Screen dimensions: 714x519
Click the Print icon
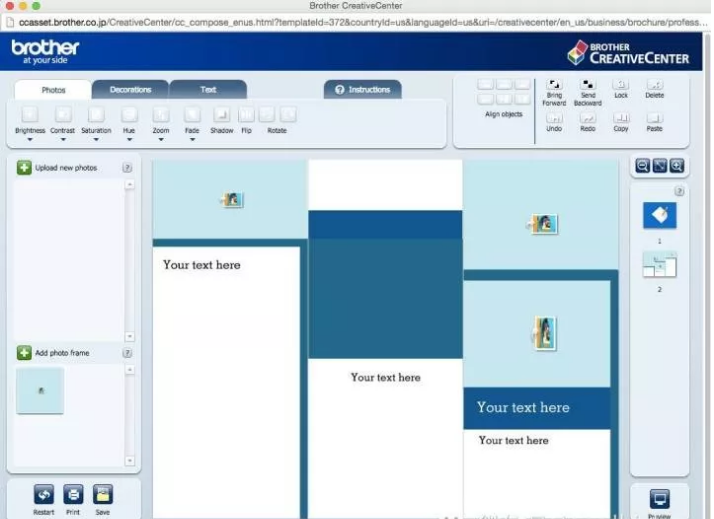[x=73, y=494]
